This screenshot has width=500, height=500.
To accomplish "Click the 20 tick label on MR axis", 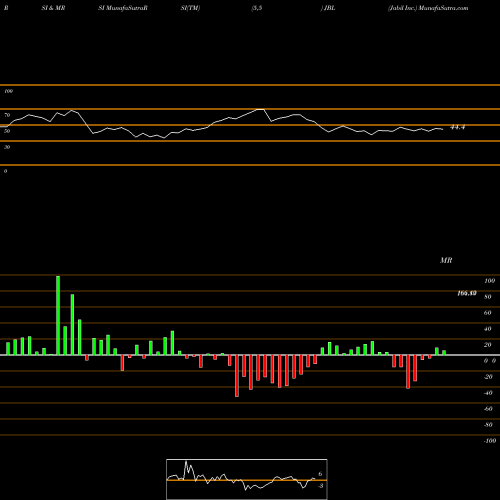I will [488, 345].
